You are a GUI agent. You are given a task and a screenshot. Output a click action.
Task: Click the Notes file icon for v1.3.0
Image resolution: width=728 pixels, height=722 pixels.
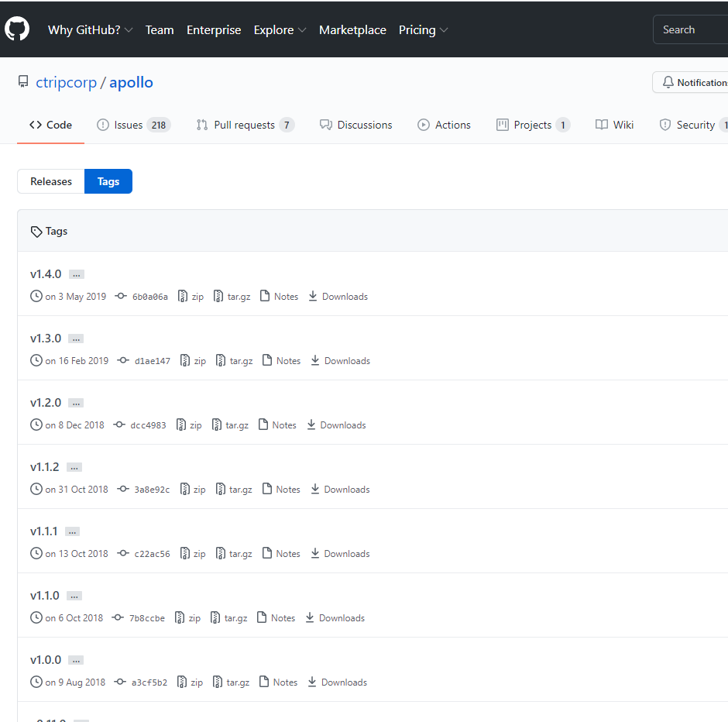tap(266, 361)
